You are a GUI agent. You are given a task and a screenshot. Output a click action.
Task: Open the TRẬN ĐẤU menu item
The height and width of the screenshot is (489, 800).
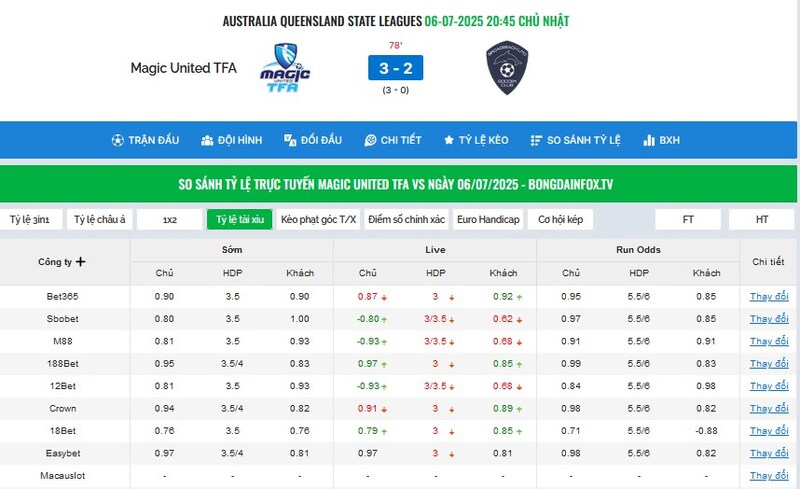145,140
